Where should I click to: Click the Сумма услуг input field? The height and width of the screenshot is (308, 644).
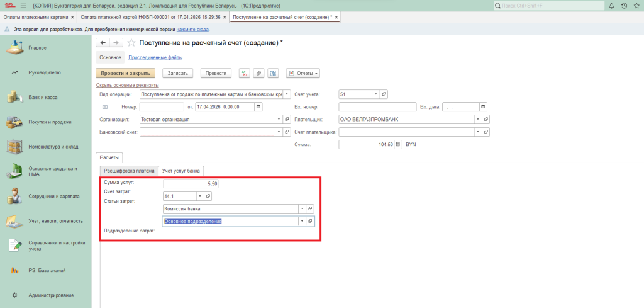coord(191,183)
